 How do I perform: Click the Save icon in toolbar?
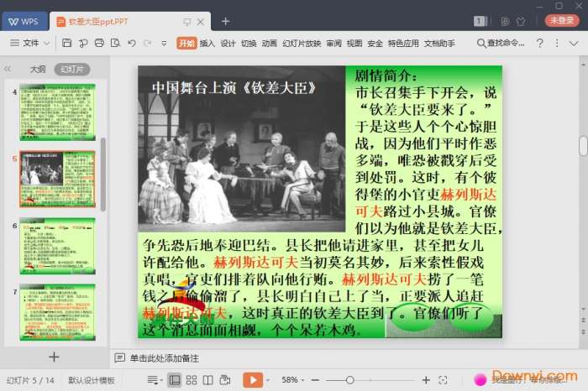pos(66,43)
